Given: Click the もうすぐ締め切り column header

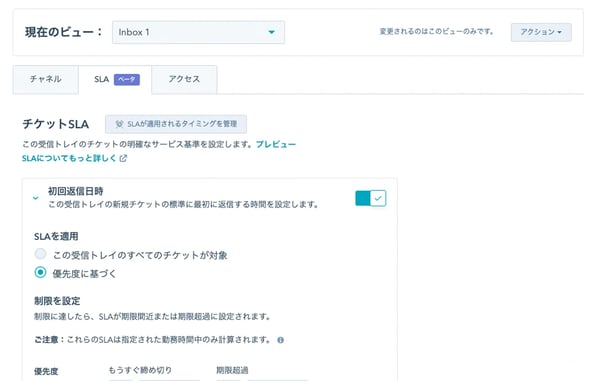Looking at the screenshot, I should pyautogui.click(x=140, y=370).
